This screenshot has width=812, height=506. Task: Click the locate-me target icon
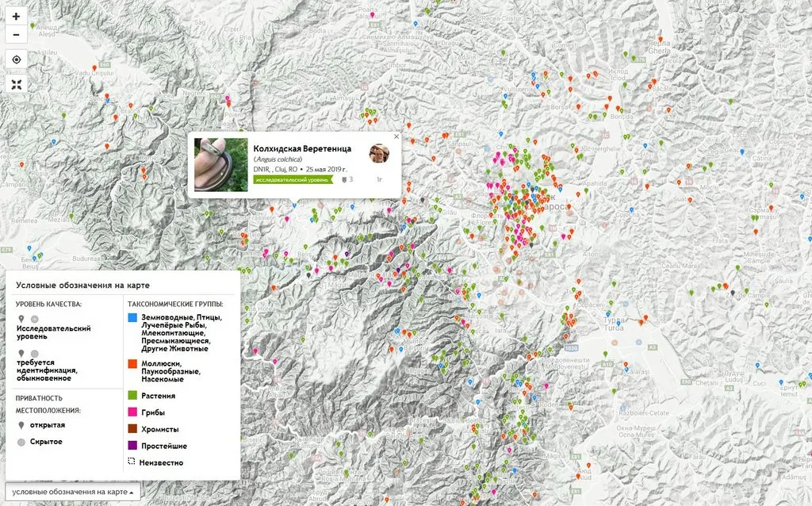tap(16, 59)
